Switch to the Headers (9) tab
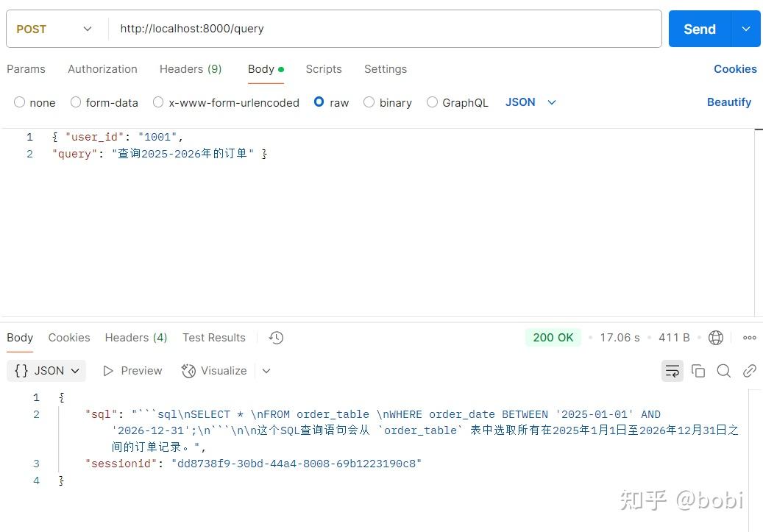 [x=190, y=68]
